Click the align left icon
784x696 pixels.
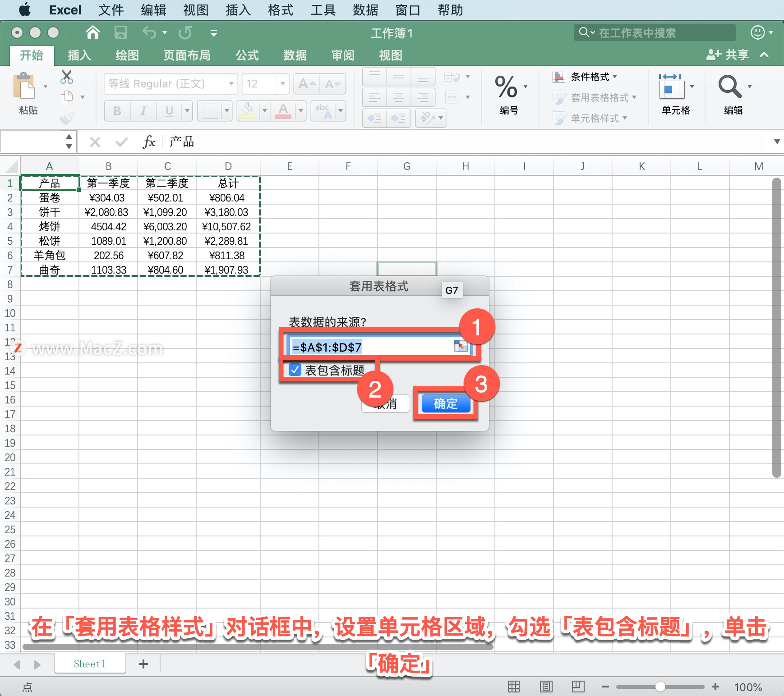click(374, 97)
